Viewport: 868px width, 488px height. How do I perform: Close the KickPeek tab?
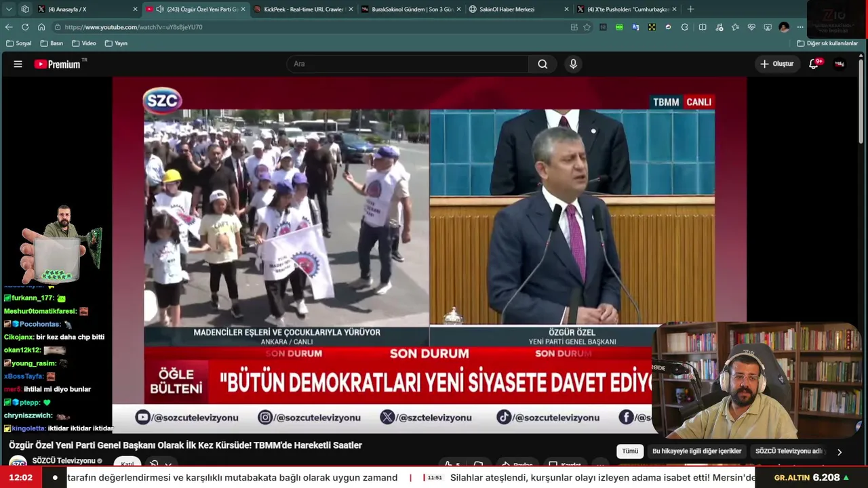351,9
